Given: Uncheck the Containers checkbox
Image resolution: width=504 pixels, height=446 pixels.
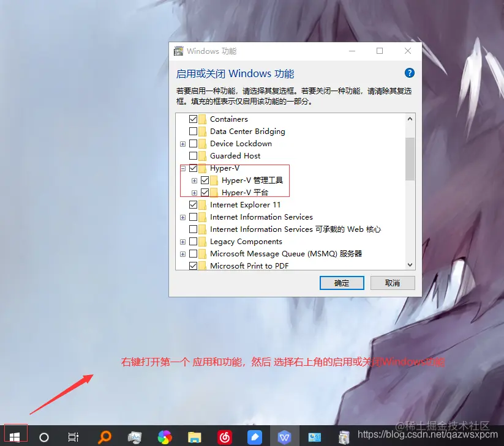Looking at the screenshot, I should point(193,119).
